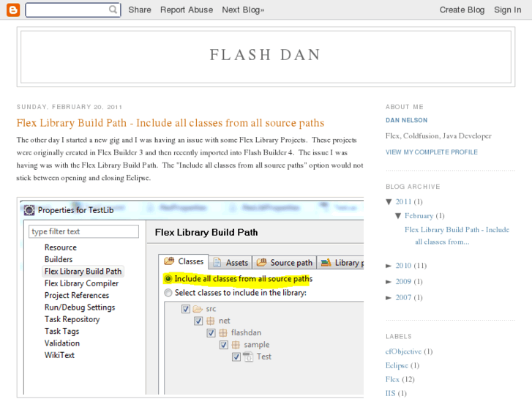532x399 pixels.
Task: Click the Test class file icon
Action: pyautogui.click(x=248, y=357)
